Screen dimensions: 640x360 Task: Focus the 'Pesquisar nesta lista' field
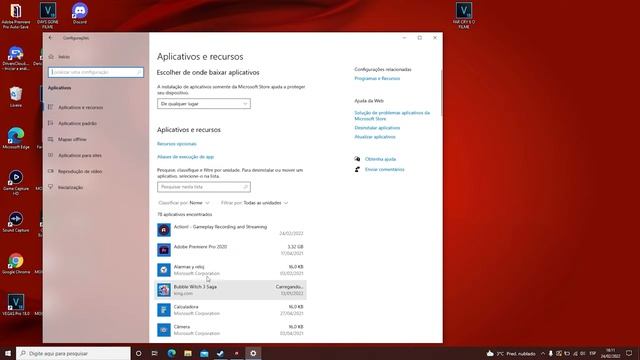pyautogui.click(x=204, y=187)
